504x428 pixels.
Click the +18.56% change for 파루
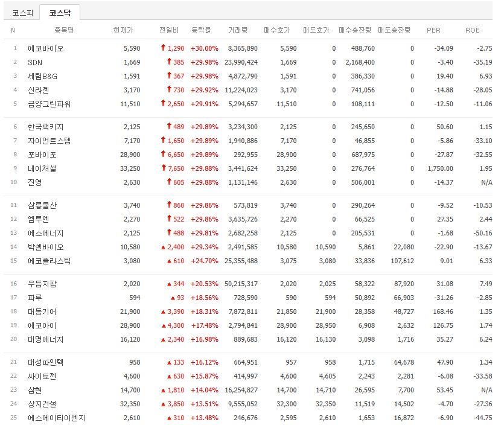(205, 298)
